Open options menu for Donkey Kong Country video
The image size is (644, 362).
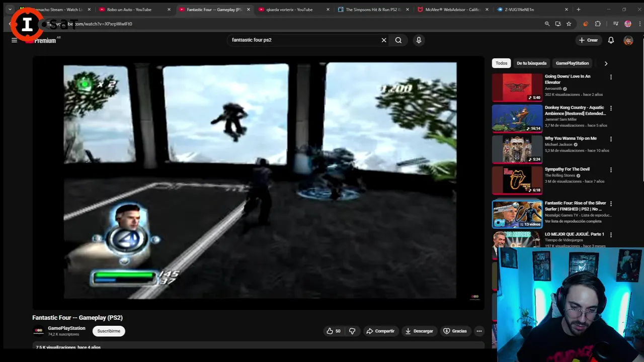611,108
